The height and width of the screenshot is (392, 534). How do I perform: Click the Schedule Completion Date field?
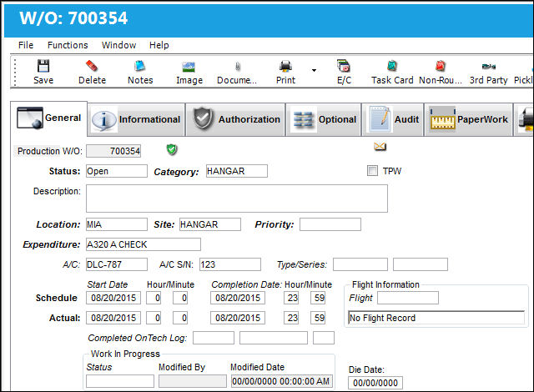[238, 298]
